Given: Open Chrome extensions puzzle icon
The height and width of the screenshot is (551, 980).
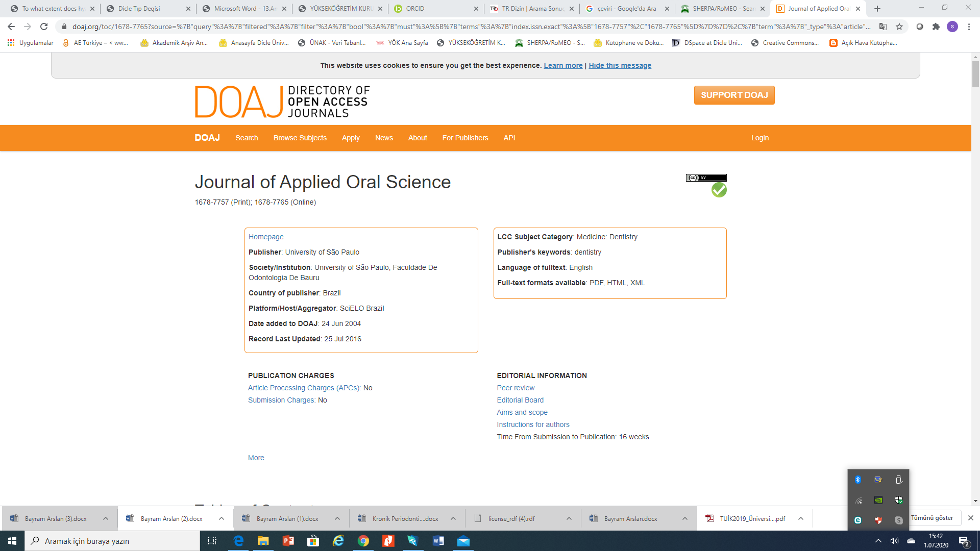Looking at the screenshot, I should pos(936,27).
